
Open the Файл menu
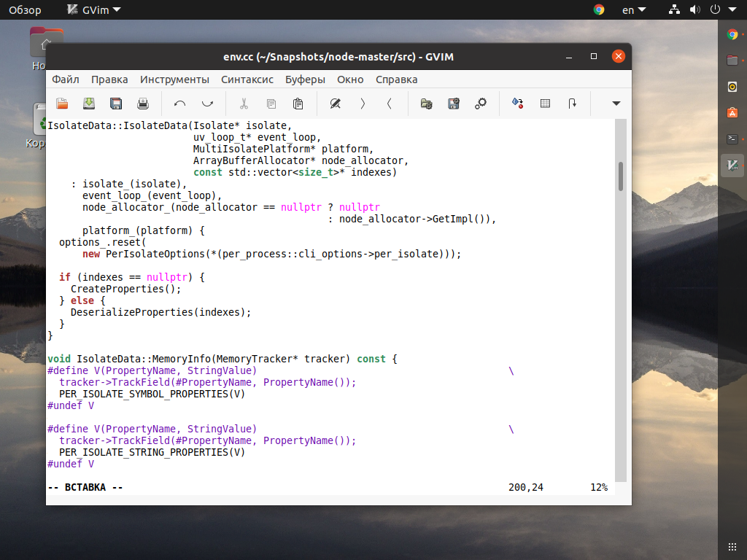click(65, 79)
